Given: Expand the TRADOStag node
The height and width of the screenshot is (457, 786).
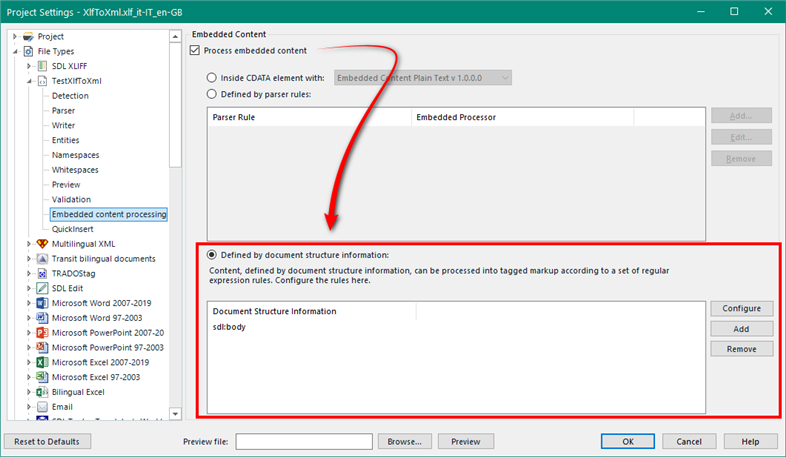Looking at the screenshot, I should click(x=29, y=274).
